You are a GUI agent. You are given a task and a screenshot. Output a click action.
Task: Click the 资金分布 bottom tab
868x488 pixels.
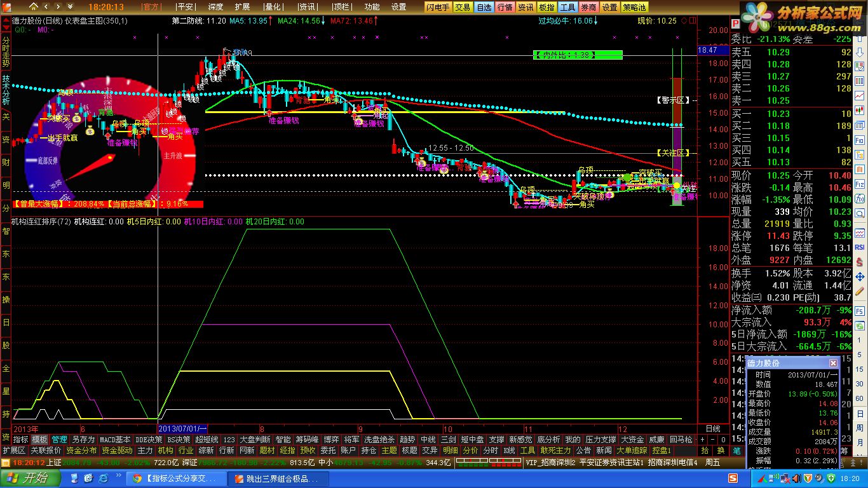81,450
